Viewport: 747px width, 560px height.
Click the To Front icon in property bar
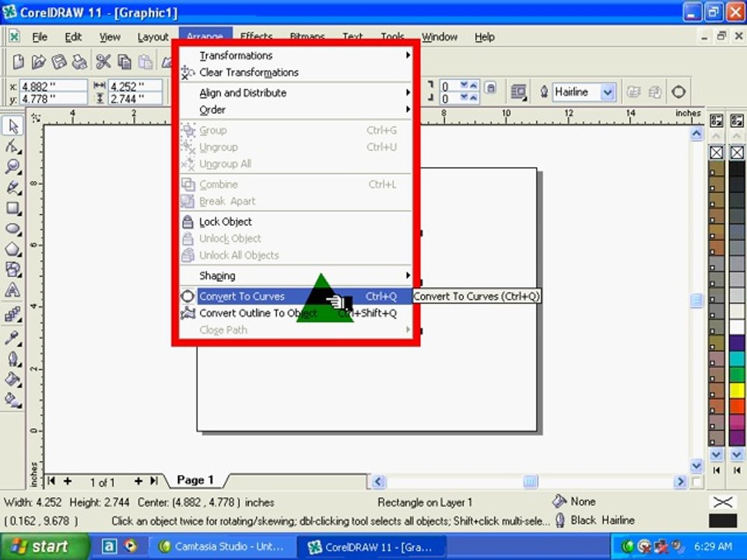pyautogui.click(x=633, y=92)
